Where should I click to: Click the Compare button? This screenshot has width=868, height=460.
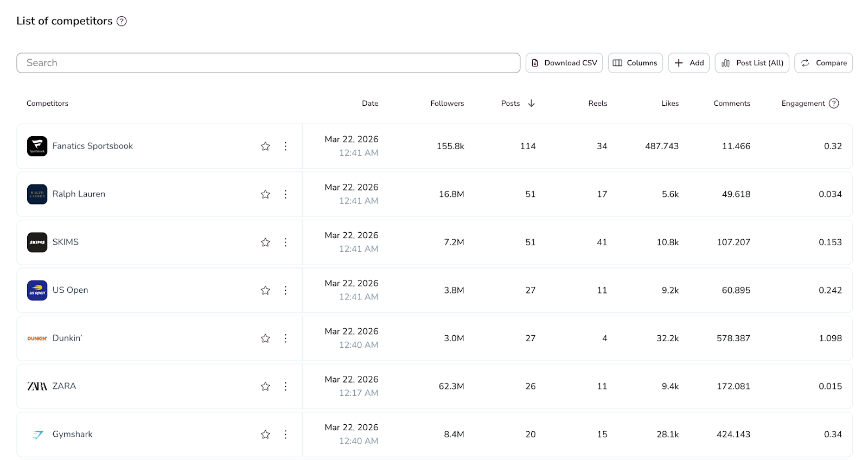(824, 63)
